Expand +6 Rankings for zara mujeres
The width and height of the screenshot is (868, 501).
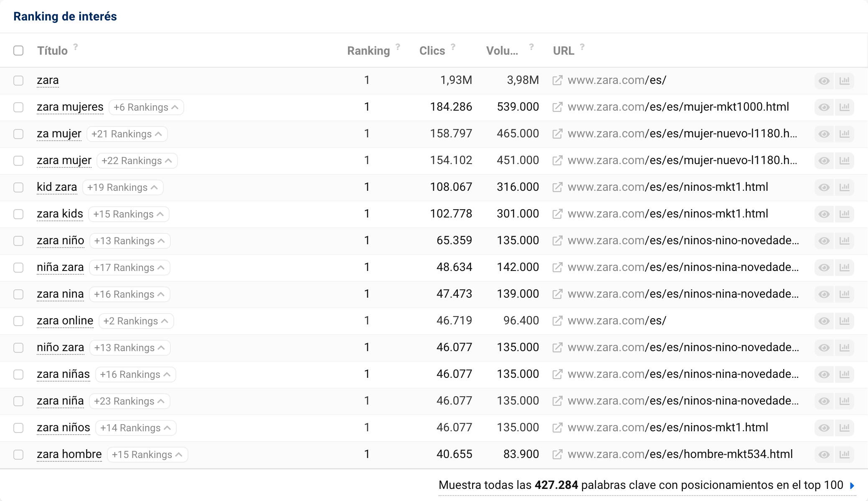coord(146,107)
